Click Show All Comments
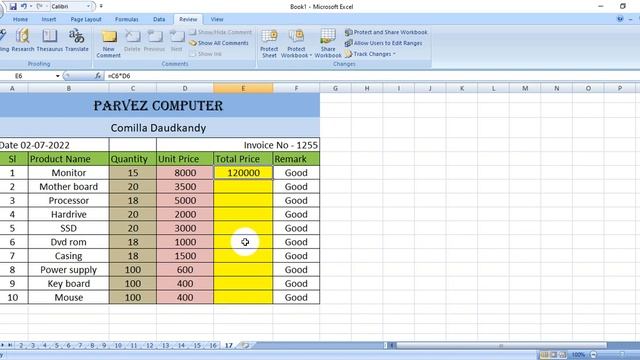 (219, 43)
